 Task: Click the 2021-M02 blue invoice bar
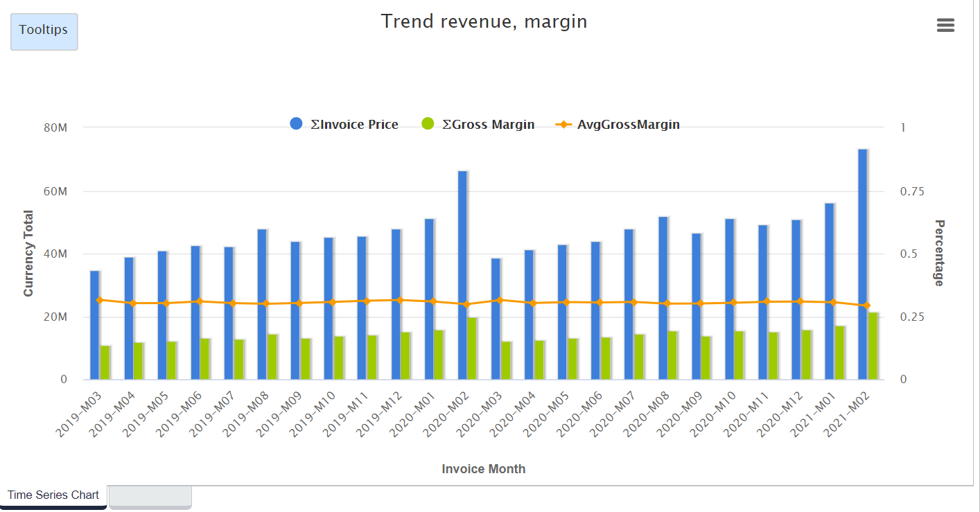tap(862, 263)
